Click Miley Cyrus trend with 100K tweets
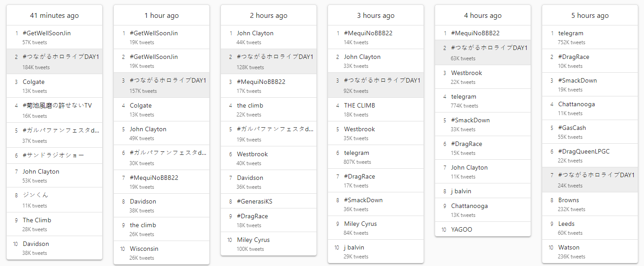This screenshot has height=266, width=644. pyautogui.click(x=269, y=244)
